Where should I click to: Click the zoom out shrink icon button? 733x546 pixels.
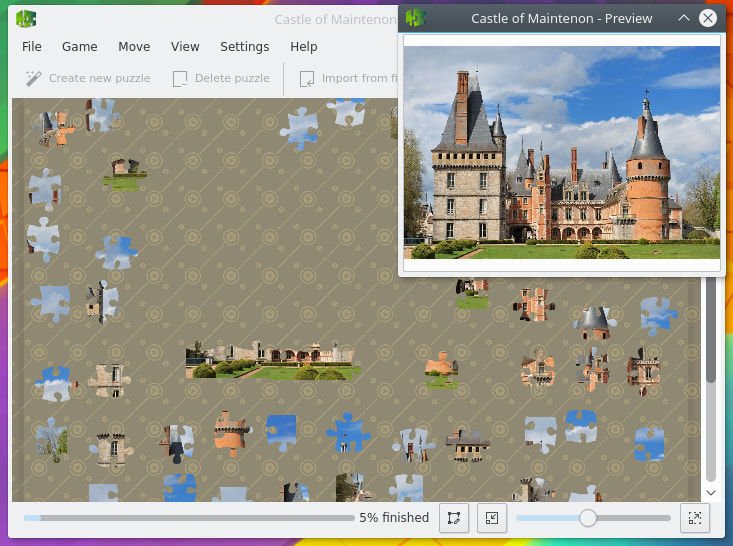coord(492,517)
